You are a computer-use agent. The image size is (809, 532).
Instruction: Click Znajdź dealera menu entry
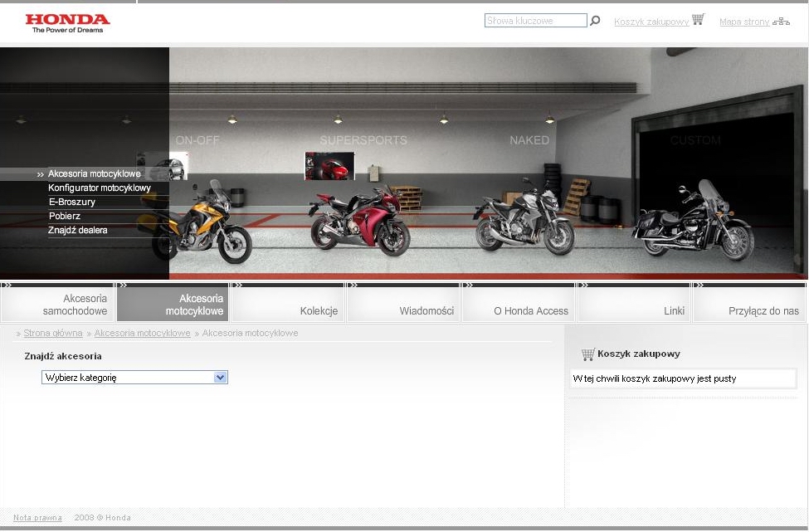click(x=78, y=231)
